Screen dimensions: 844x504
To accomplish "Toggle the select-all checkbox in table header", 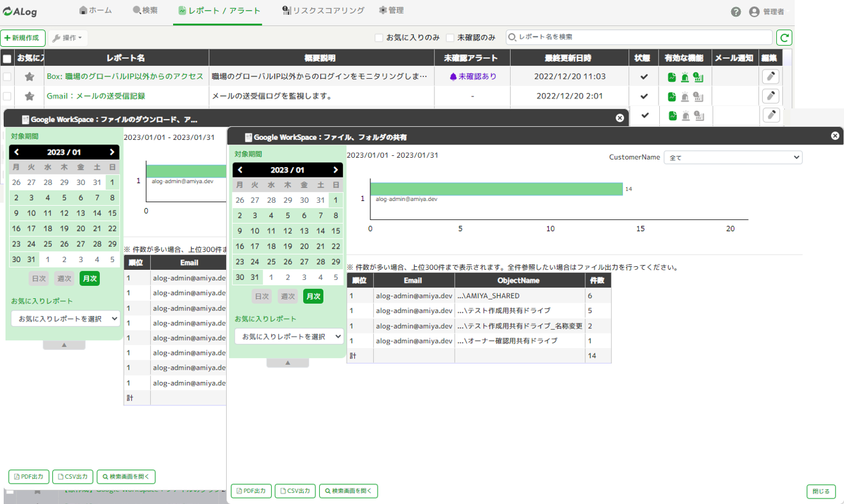I will 7,59.
